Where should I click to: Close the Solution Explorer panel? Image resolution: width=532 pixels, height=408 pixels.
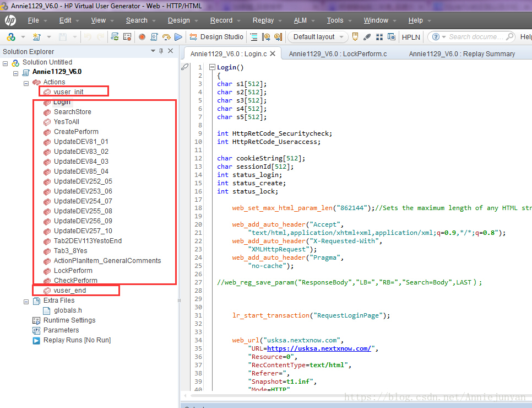pyautogui.click(x=171, y=51)
